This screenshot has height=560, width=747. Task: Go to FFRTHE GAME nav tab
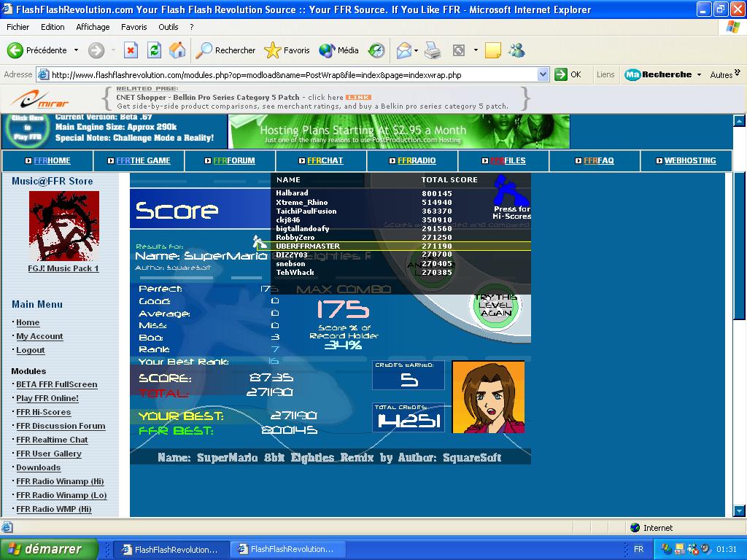[139, 161]
